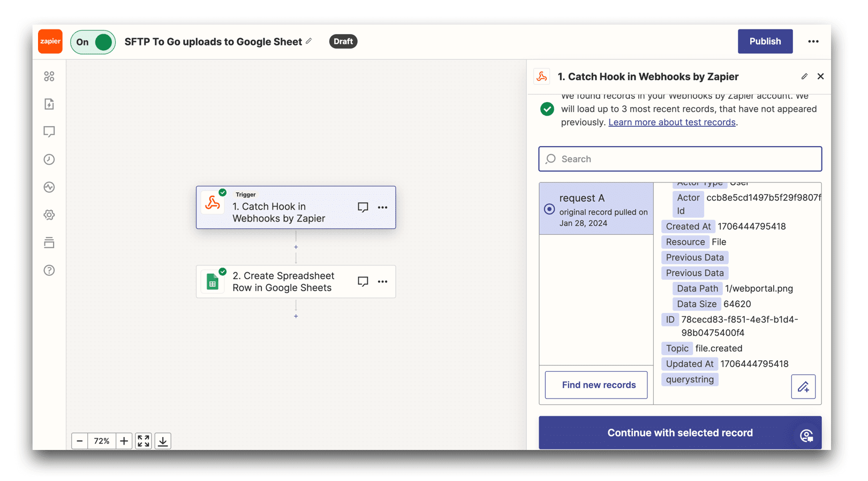Click the Created At field label
868x481 pixels.
click(x=688, y=226)
